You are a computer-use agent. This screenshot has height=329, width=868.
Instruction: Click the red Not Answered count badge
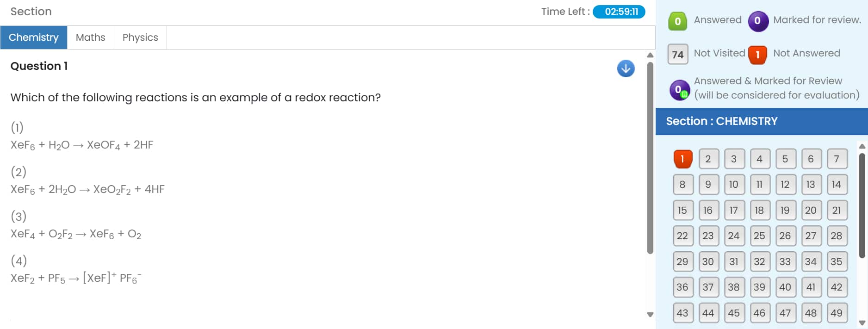tap(757, 54)
